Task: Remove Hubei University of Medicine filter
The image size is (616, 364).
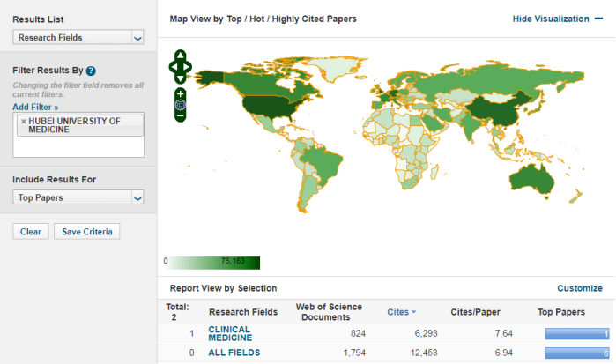Action: click(24, 121)
